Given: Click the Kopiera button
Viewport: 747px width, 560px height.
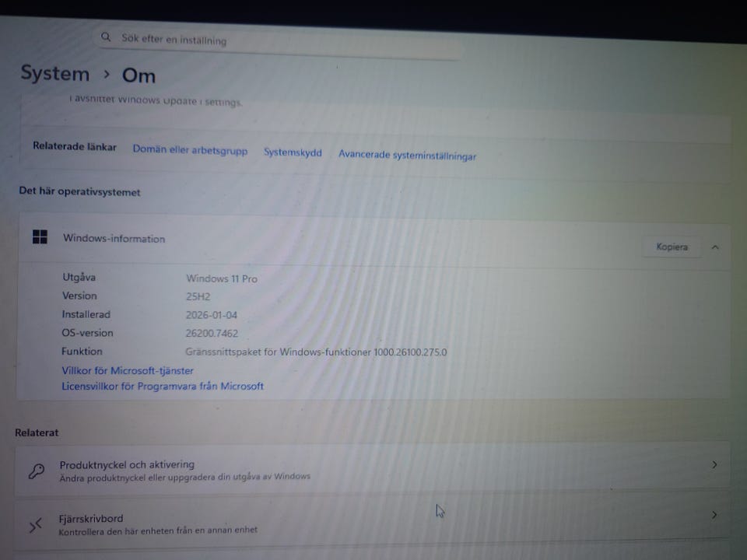Looking at the screenshot, I should pos(672,247).
